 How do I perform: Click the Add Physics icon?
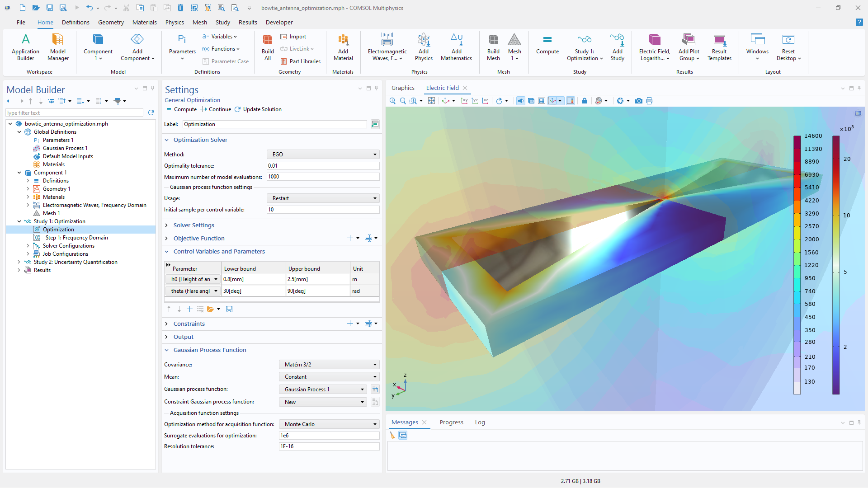coord(424,47)
